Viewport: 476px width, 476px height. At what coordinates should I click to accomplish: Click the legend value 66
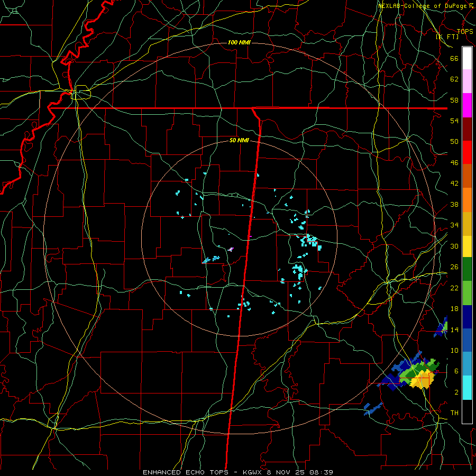454,59
